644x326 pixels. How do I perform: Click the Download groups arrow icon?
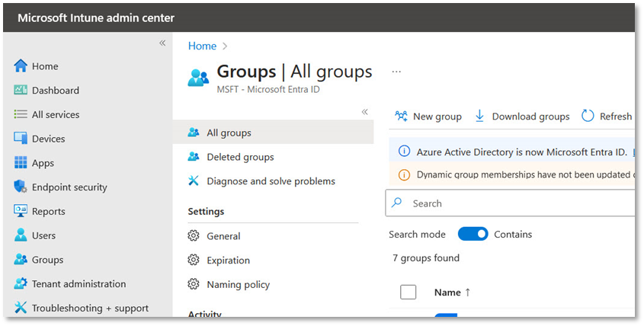pyautogui.click(x=479, y=117)
